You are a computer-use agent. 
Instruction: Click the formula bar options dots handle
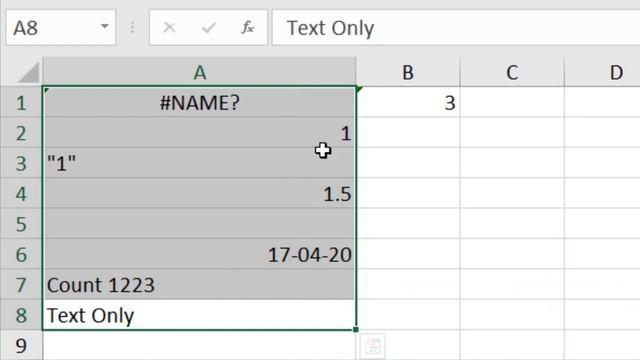coord(132,27)
